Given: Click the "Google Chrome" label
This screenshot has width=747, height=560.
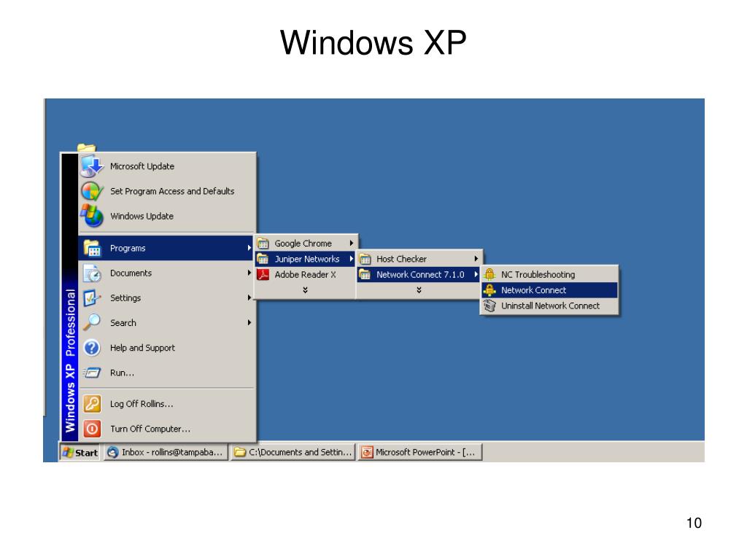Looking at the screenshot, I should (x=303, y=244).
